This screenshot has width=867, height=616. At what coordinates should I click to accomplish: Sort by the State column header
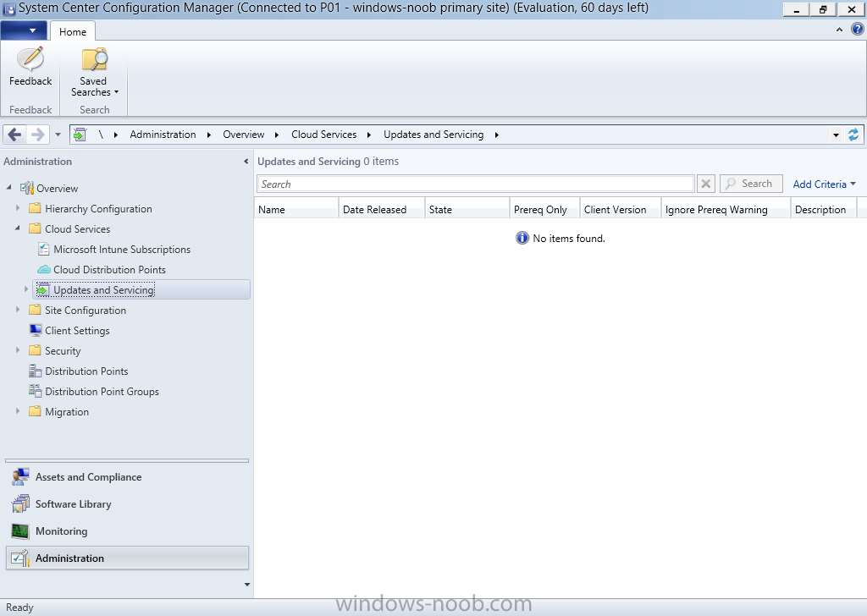click(x=467, y=209)
